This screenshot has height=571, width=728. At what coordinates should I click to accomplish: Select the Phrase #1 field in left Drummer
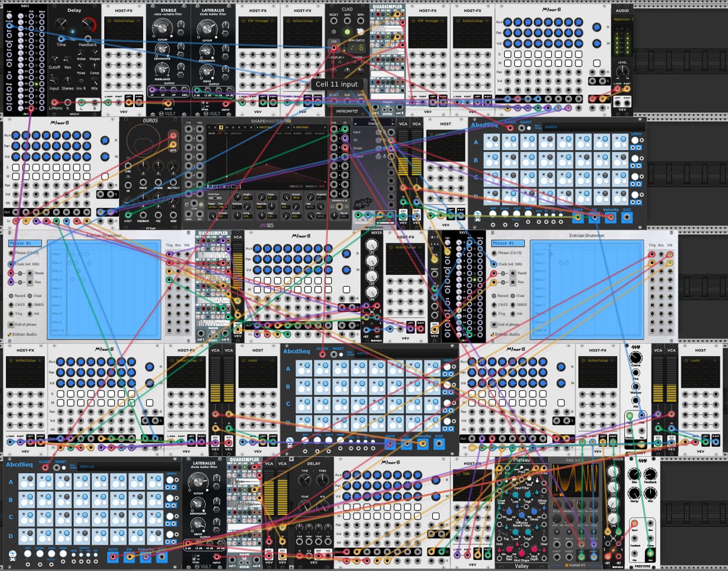pos(25,243)
